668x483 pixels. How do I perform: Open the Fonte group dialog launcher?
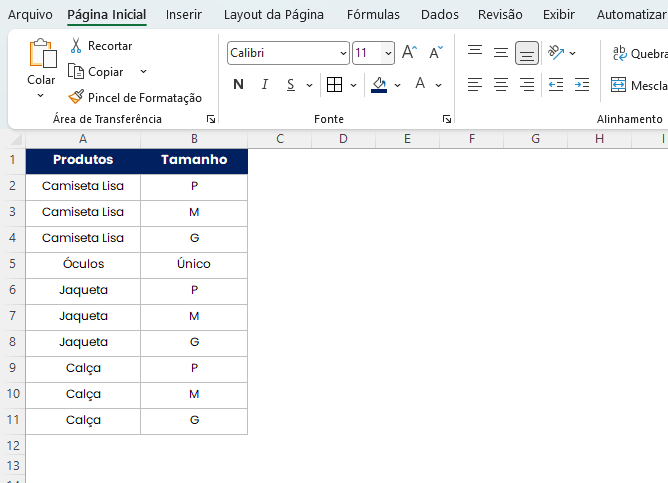tap(447, 119)
